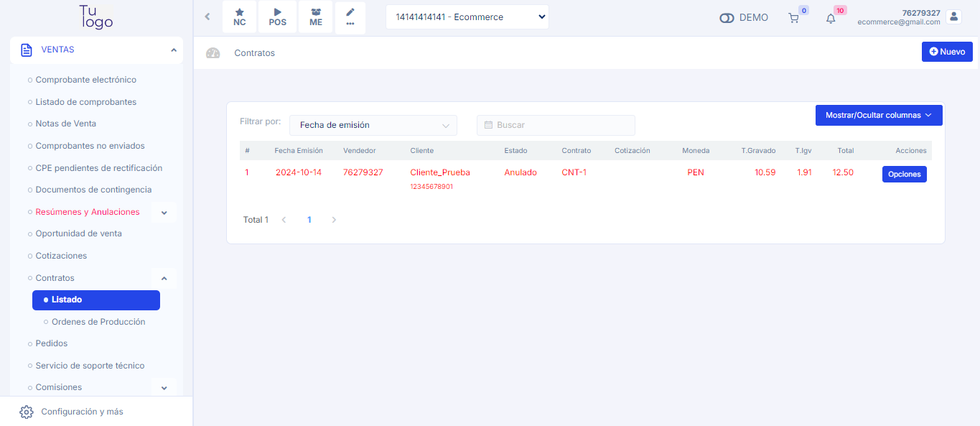
Task: Click the dashboard gauge icon beside Contratos
Action: click(x=213, y=53)
